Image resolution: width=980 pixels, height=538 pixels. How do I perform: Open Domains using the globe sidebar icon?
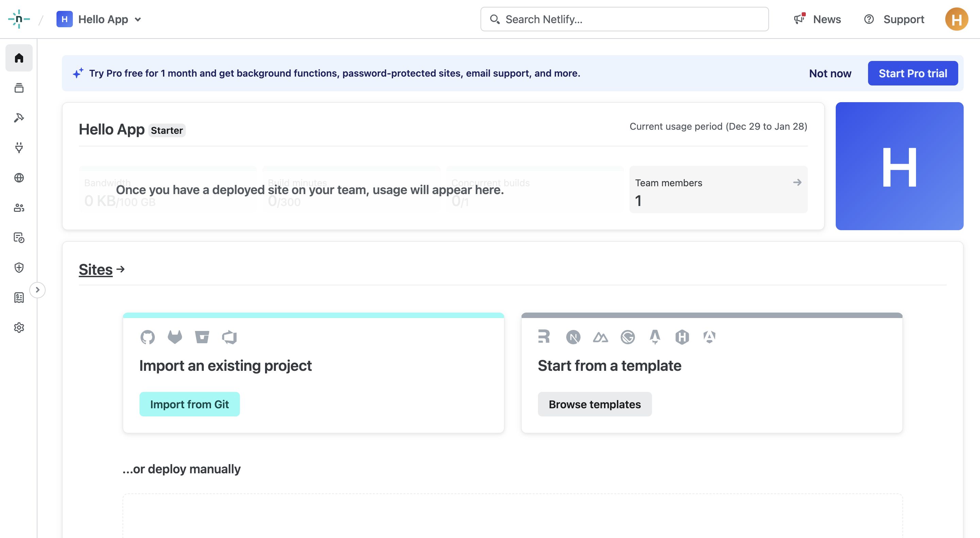19,178
